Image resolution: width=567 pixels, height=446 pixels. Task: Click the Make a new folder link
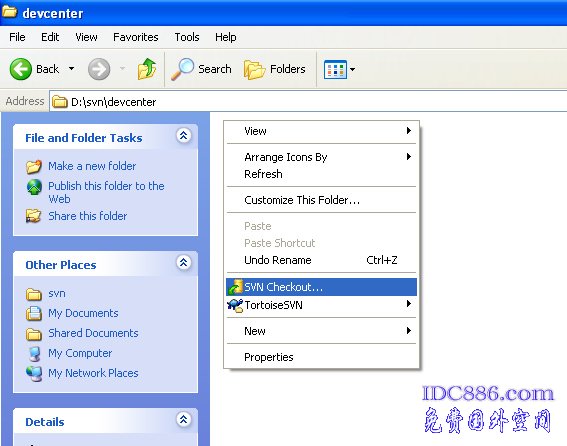[92, 166]
